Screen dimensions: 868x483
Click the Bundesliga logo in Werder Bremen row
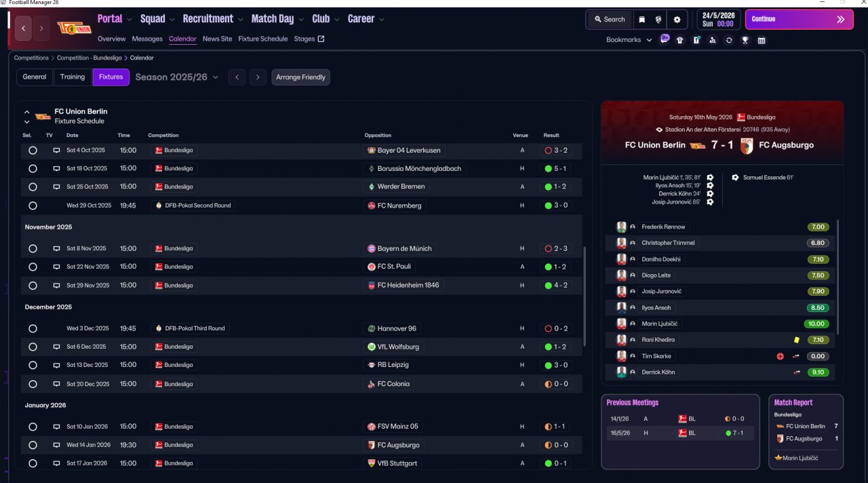coord(159,187)
